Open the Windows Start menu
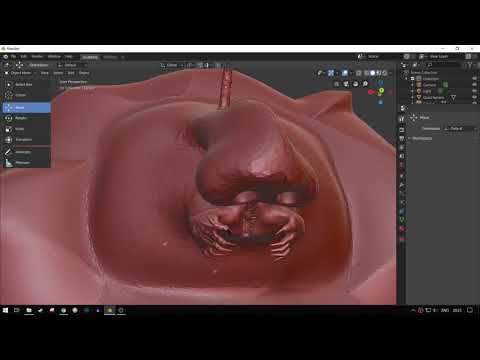The width and height of the screenshot is (480, 360). point(5,310)
